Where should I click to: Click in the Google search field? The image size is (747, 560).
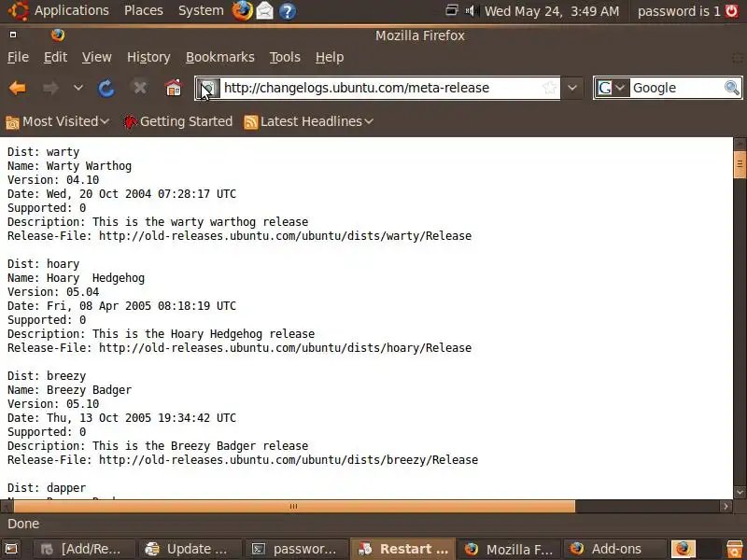(x=676, y=88)
